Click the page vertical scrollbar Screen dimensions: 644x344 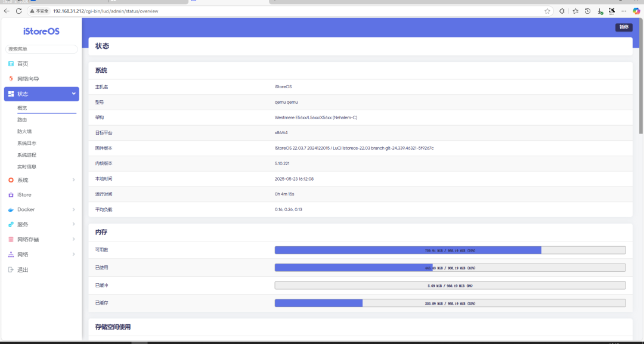click(641, 76)
